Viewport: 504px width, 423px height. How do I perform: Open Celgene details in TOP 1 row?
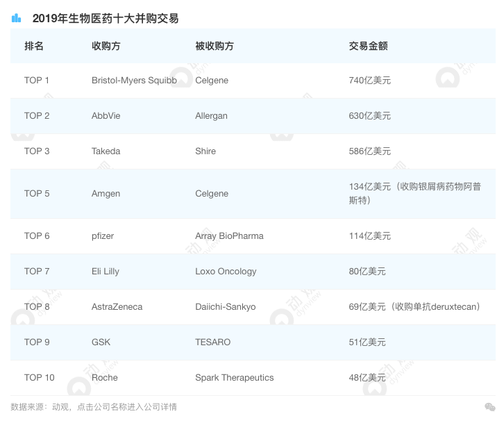coord(212,81)
